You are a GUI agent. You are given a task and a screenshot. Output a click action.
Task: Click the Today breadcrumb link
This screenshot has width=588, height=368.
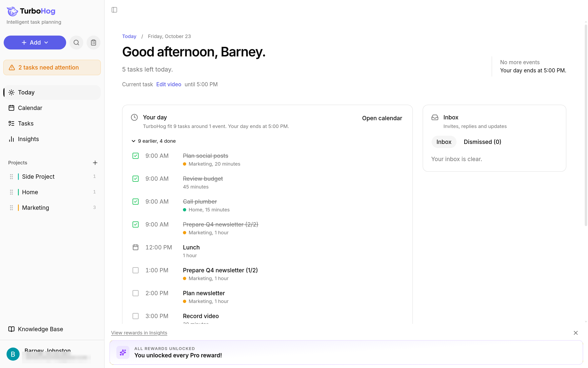[129, 36]
